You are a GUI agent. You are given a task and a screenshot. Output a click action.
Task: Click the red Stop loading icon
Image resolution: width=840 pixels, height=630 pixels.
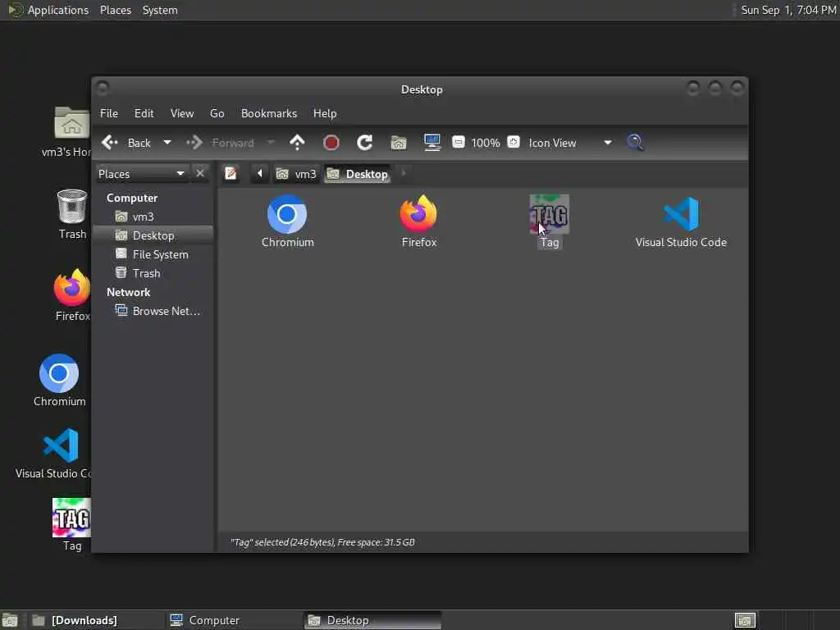coord(331,143)
